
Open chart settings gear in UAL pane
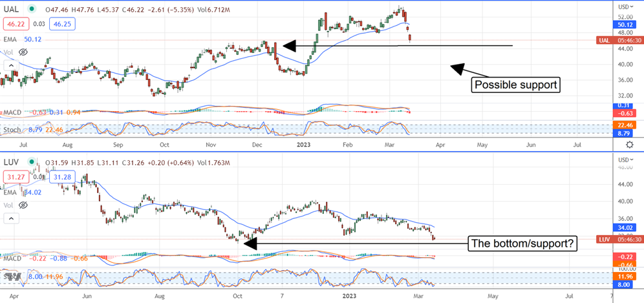(629, 145)
